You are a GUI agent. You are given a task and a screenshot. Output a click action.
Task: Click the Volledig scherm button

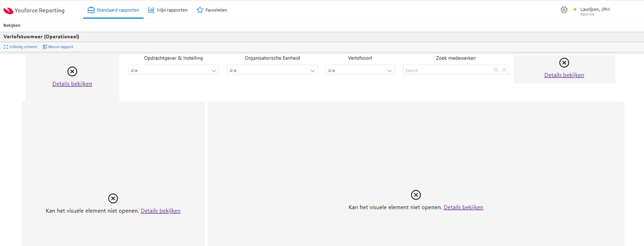[x=20, y=47]
